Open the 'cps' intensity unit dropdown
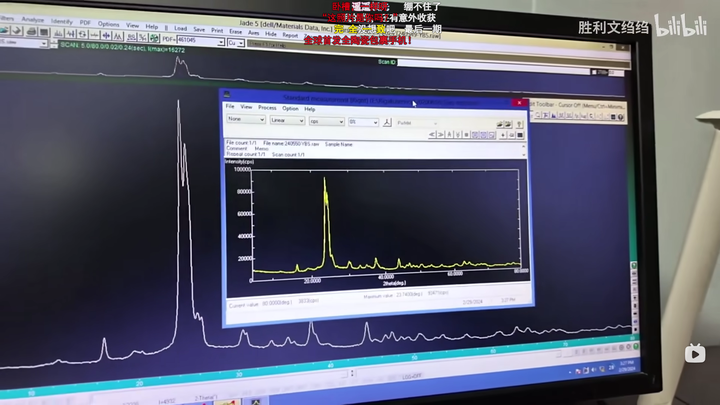720x405 pixels. pos(326,121)
